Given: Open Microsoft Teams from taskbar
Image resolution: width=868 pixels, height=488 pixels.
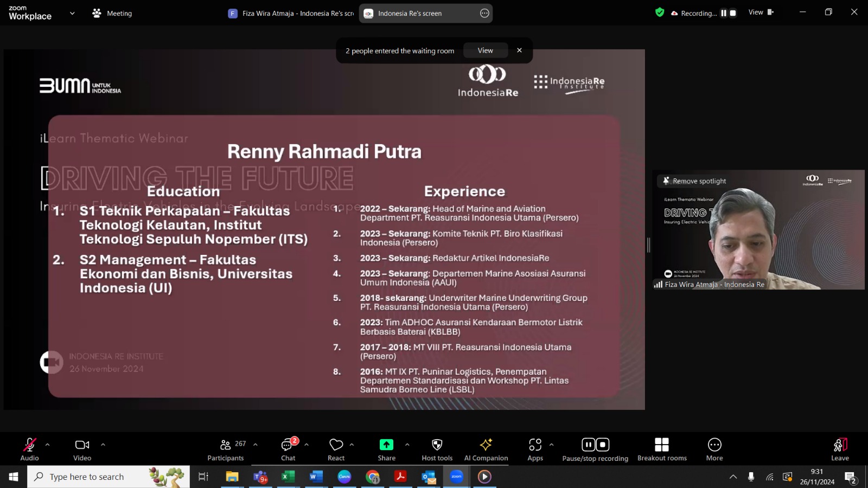Looking at the screenshot, I should tap(260, 477).
